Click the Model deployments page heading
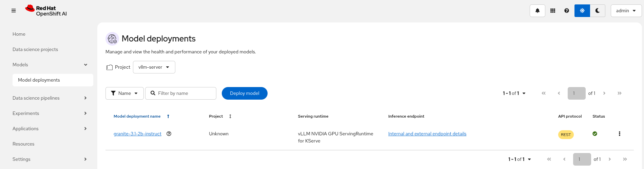The height and width of the screenshot is (169, 644). click(x=159, y=39)
